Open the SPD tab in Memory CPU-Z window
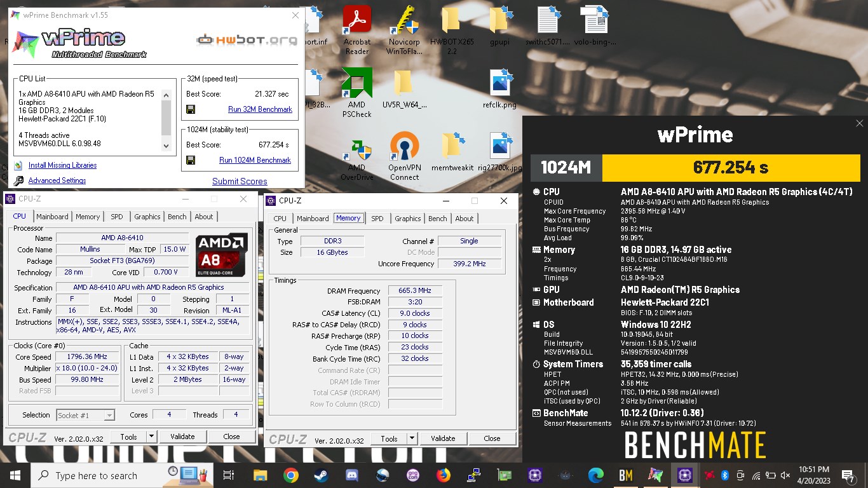868x488 pixels. point(377,219)
